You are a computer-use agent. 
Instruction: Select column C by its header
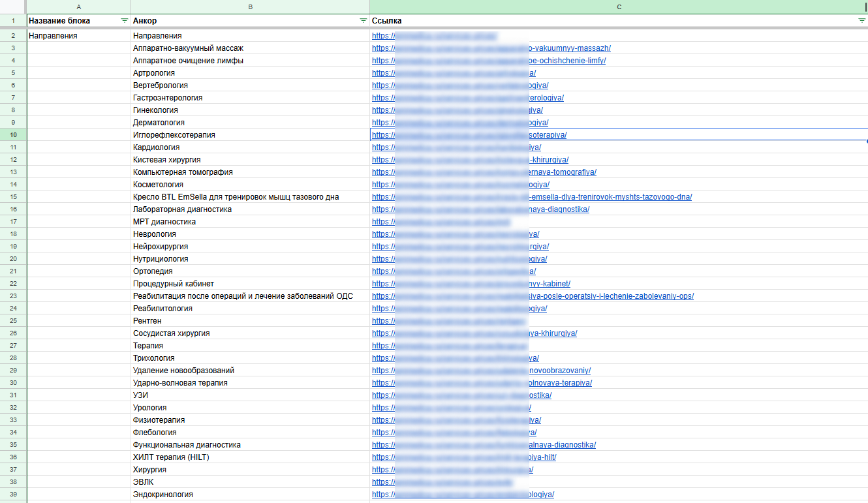[619, 7]
